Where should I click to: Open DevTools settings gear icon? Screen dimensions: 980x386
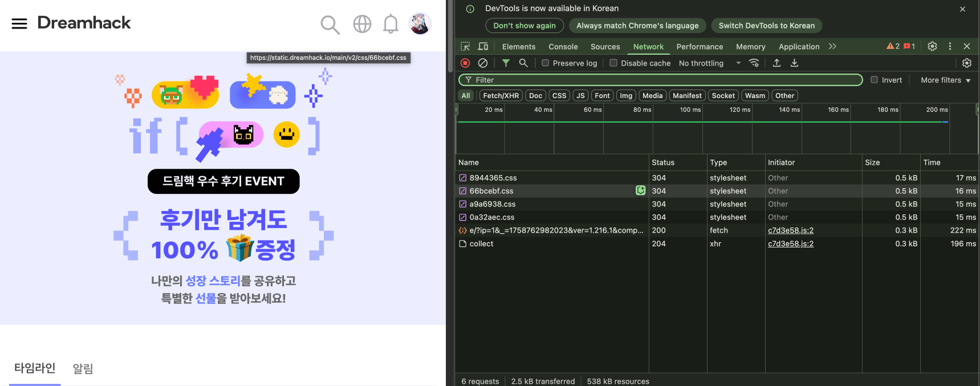(932, 46)
